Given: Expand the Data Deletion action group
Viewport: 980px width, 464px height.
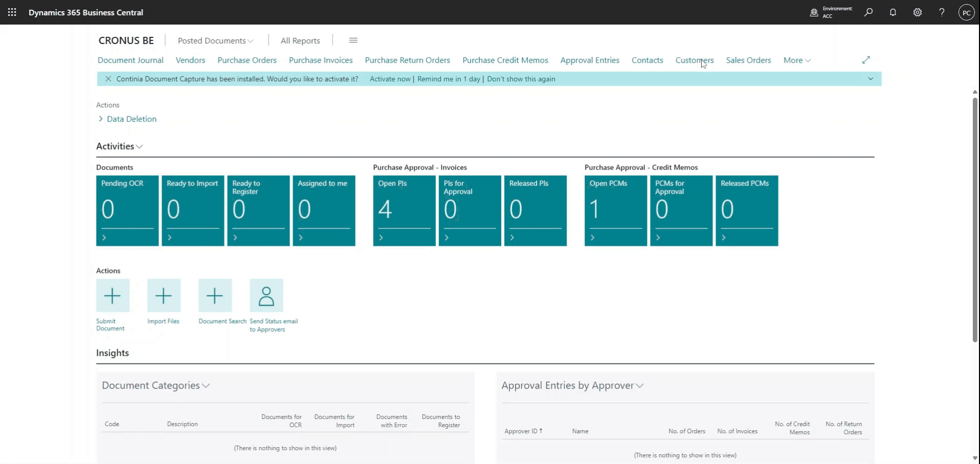Looking at the screenshot, I should click(x=127, y=119).
